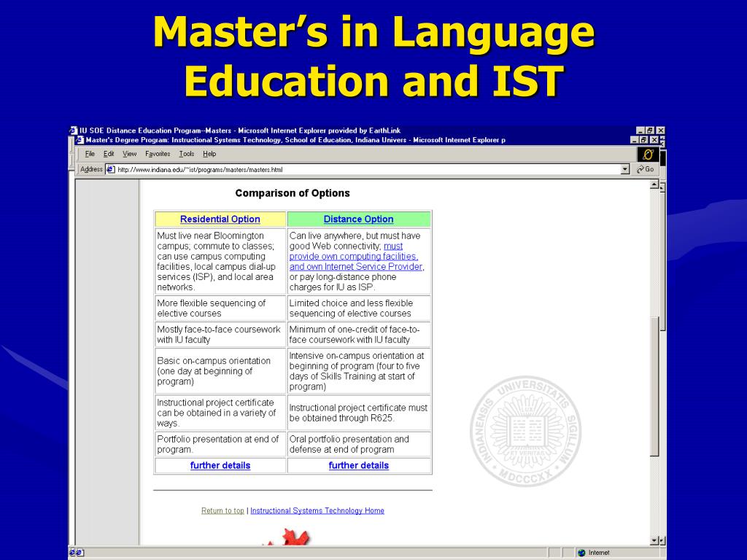Click the Internet zone globe icon
Image resolution: width=747 pixels, height=560 pixels.
pyautogui.click(x=581, y=553)
